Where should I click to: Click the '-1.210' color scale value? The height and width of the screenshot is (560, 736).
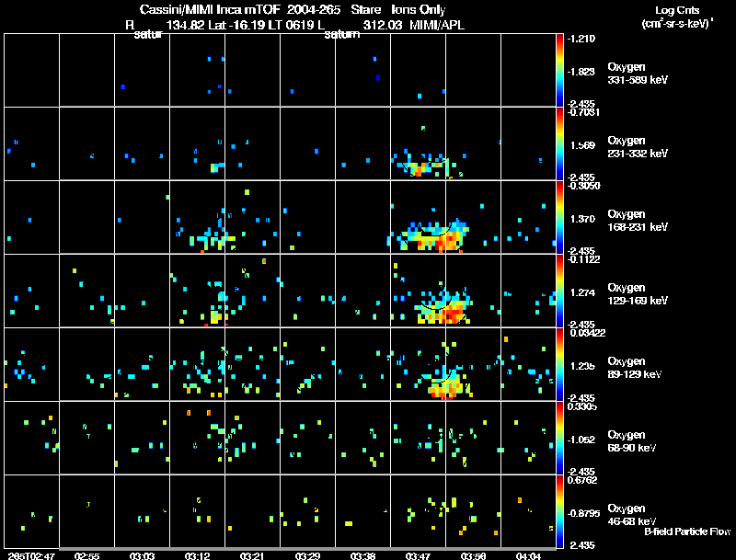click(x=581, y=39)
